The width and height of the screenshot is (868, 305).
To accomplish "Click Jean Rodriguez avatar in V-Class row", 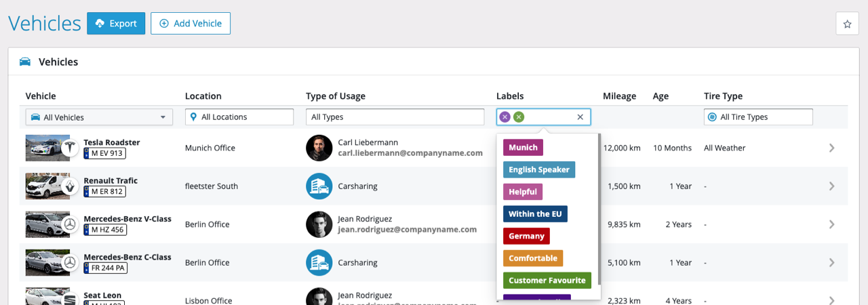I will pos(319,224).
